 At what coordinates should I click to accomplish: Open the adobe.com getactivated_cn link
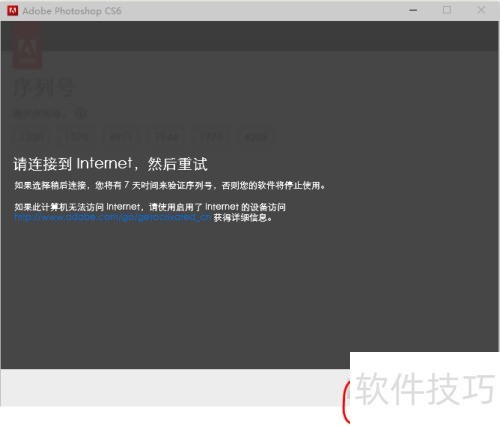[112, 218]
